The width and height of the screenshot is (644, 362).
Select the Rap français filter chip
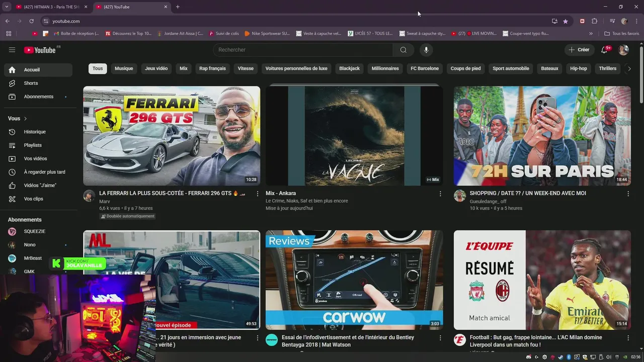212,68
